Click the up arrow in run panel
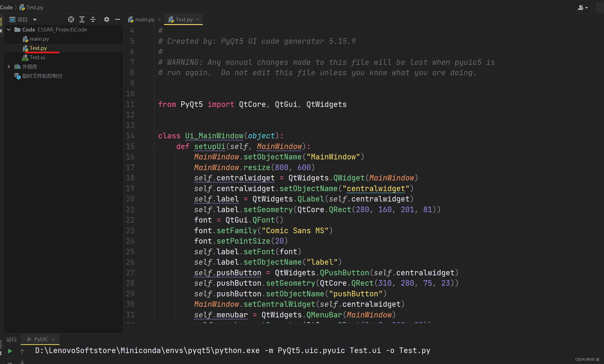This screenshot has height=364, width=604. (22, 351)
